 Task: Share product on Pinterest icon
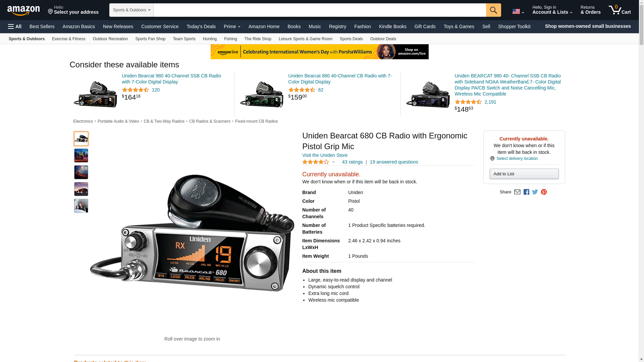pos(544,192)
